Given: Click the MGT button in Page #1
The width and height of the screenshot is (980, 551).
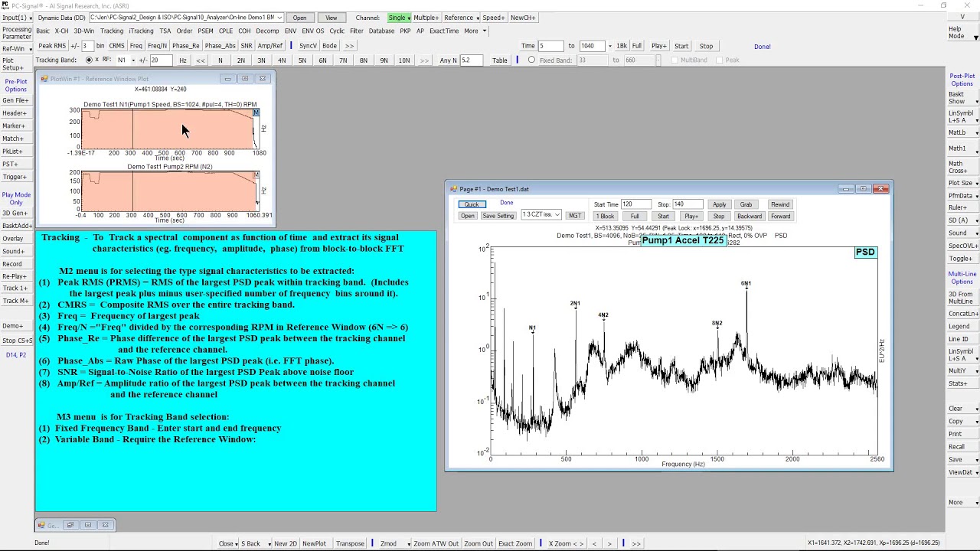Looking at the screenshot, I should coord(575,216).
